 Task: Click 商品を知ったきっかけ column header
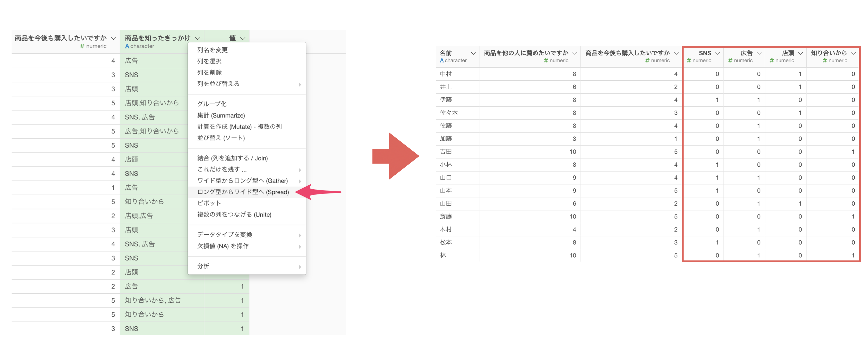(157, 38)
